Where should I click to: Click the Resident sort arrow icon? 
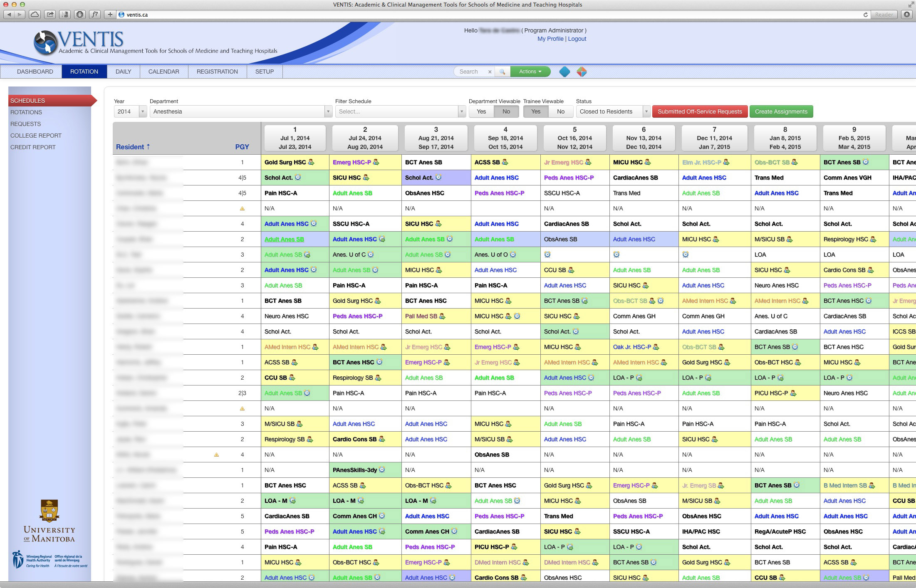tap(148, 146)
